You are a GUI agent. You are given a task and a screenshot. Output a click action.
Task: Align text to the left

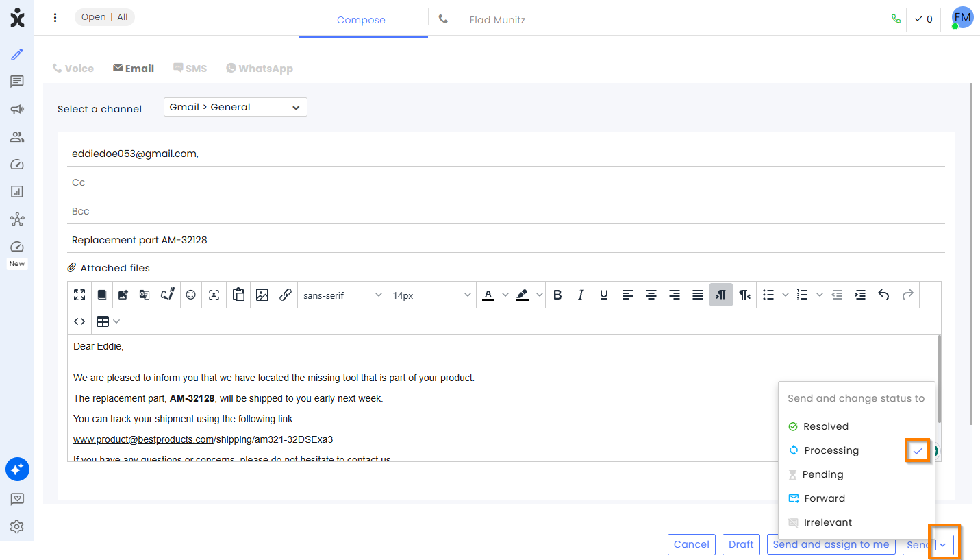click(x=628, y=295)
